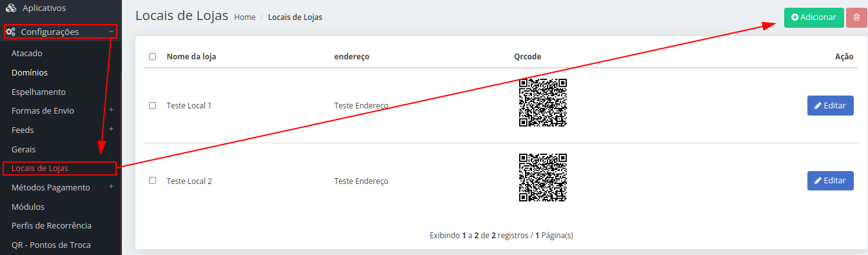Open Espelhamento settings

coord(39,92)
